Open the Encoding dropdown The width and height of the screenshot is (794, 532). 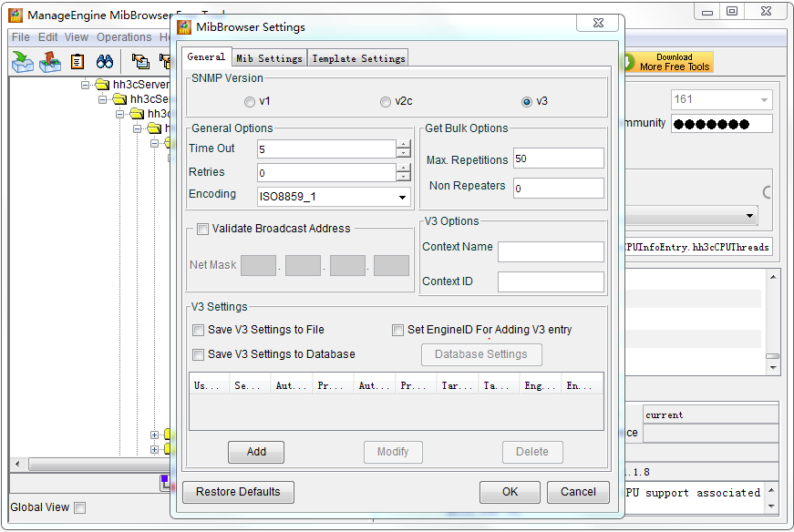coord(402,197)
